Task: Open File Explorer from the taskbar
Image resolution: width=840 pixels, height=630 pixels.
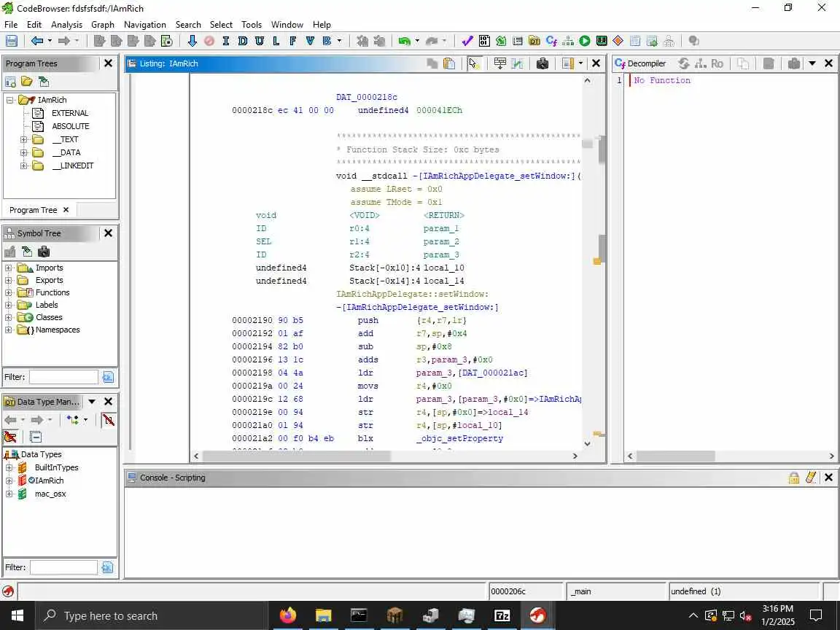Action: pyautogui.click(x=324, y=615)
